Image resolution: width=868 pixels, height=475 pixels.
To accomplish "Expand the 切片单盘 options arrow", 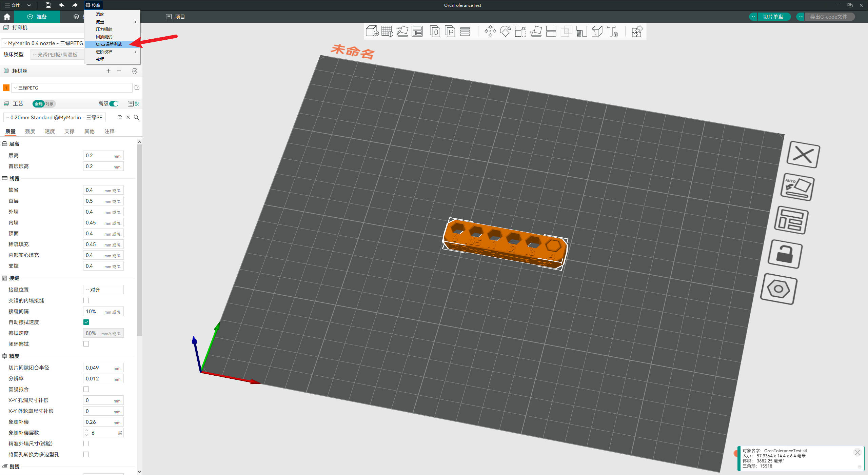I will 753,17.
